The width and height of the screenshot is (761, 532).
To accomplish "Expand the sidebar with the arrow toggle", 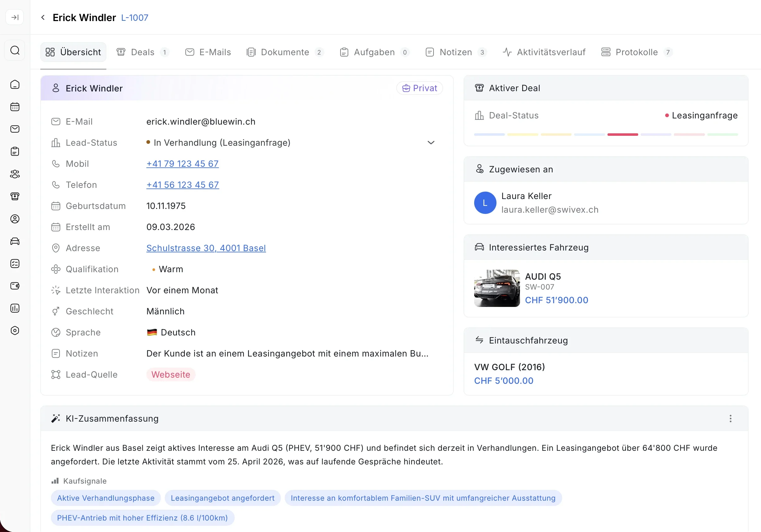I will click(x=15, y=17).
